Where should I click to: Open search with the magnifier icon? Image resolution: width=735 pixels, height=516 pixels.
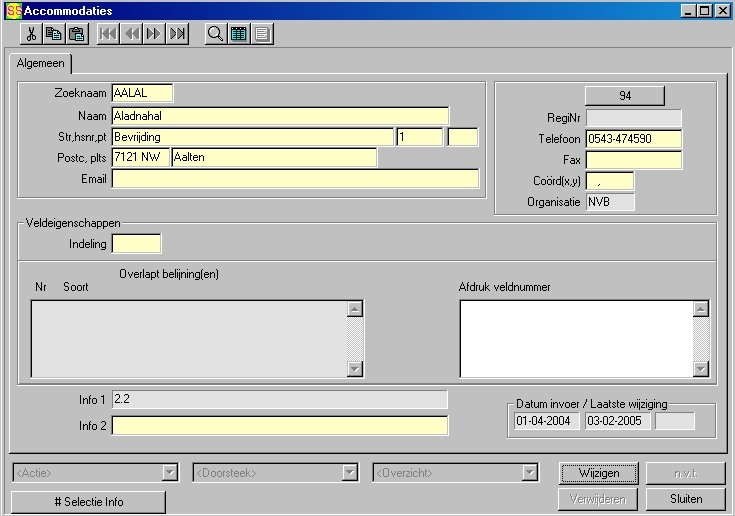pos(215,34)
